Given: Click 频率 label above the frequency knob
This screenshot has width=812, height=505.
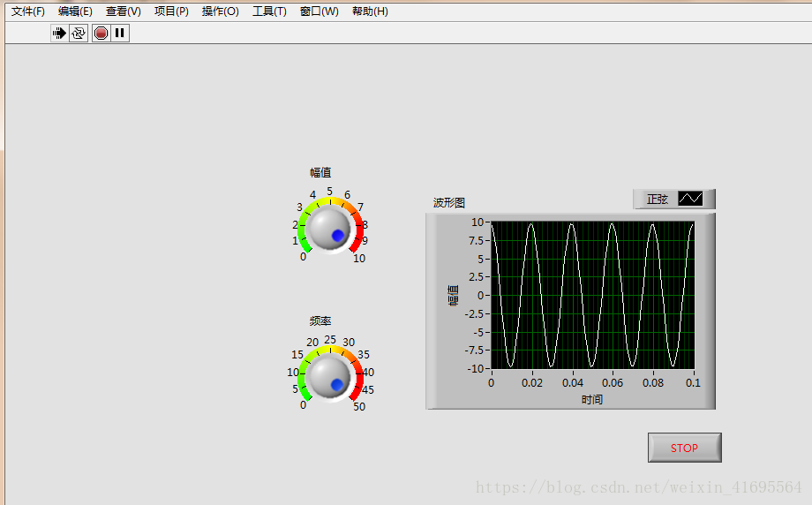Looking at the screenshot, I should [320, 321].
